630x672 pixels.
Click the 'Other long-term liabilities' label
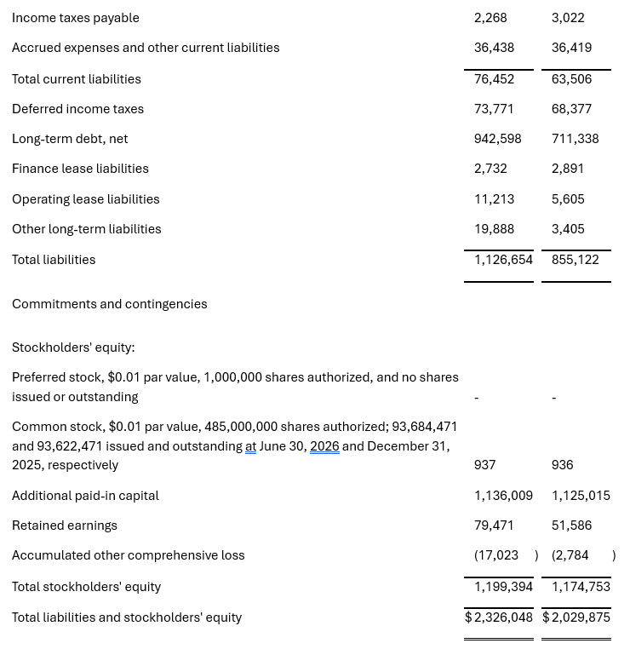[87, 229]
